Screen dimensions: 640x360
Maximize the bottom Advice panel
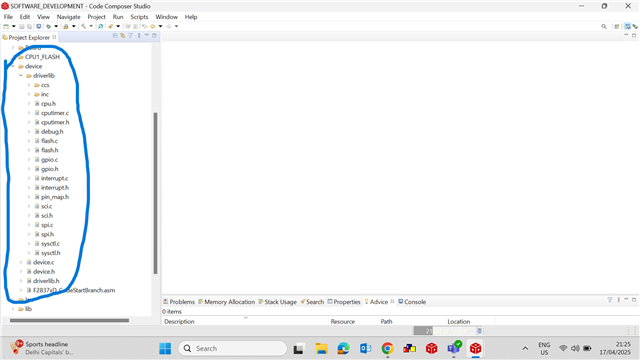pos(634,300)
